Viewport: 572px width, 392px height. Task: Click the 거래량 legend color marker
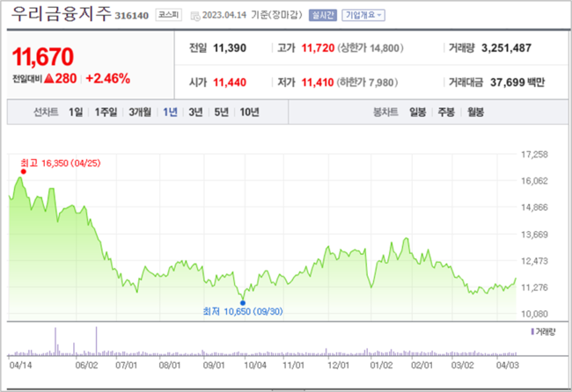click(x=532, y=332)
